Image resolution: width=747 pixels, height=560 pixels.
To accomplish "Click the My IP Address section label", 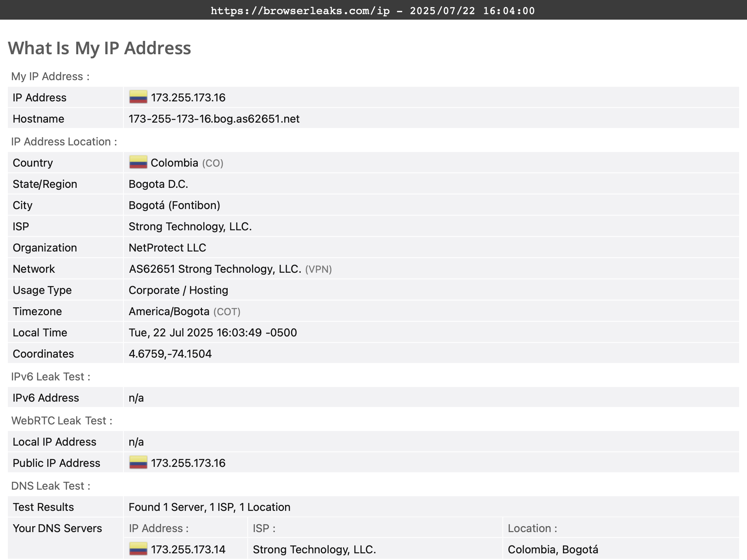I will coord(50,76).
